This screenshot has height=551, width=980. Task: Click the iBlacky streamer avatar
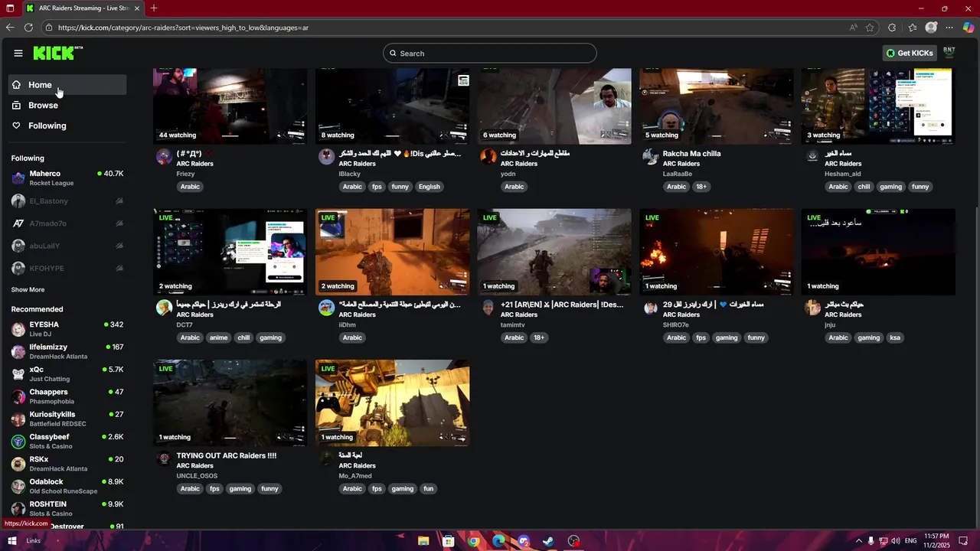pos(326,157)
